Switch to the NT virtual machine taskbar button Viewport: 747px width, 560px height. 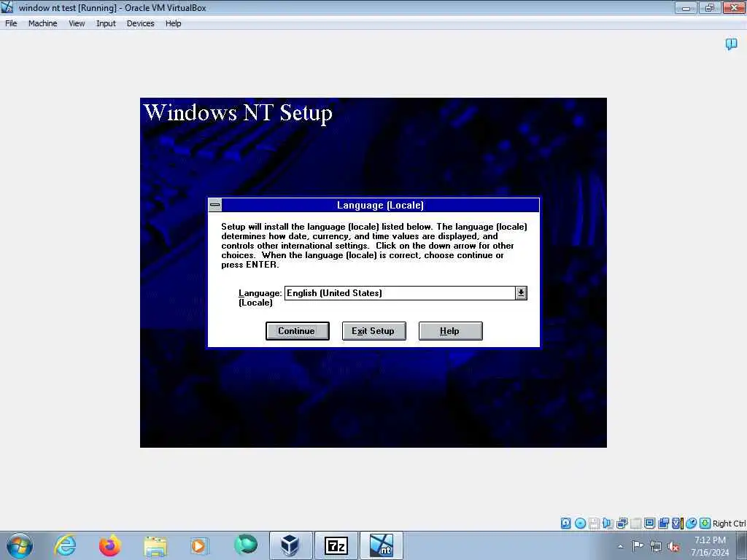[x=381, y=545]
